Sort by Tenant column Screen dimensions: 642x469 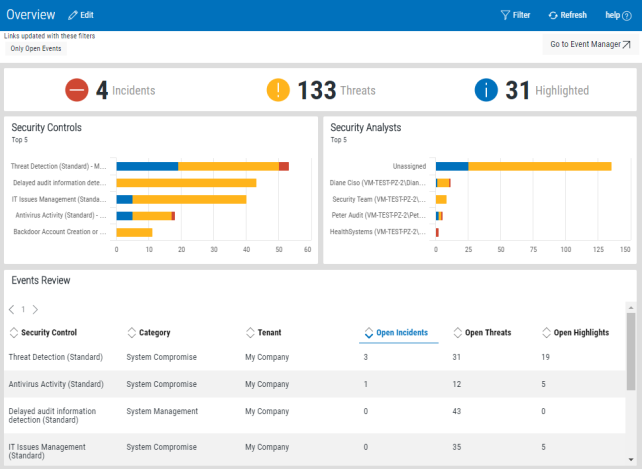click(x=267, y=332)
